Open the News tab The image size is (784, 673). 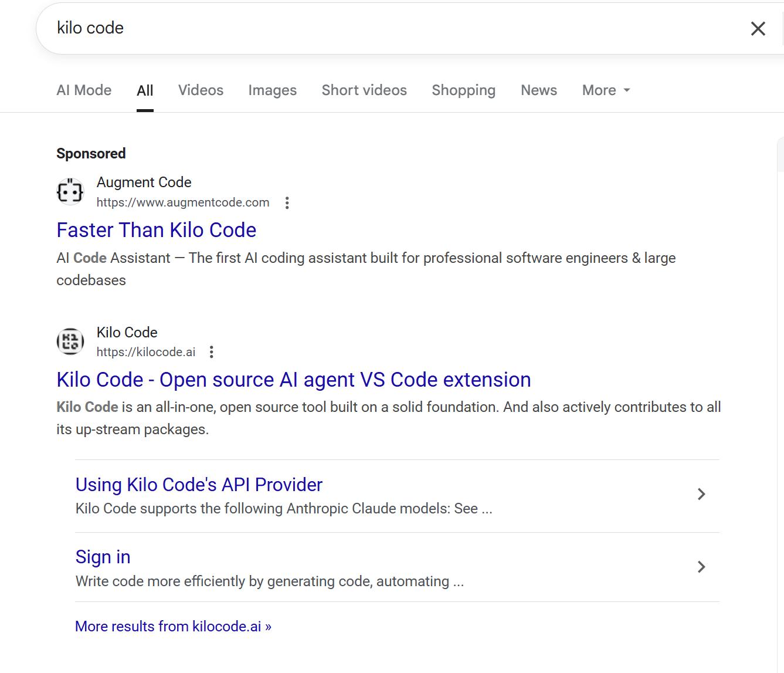539,90
